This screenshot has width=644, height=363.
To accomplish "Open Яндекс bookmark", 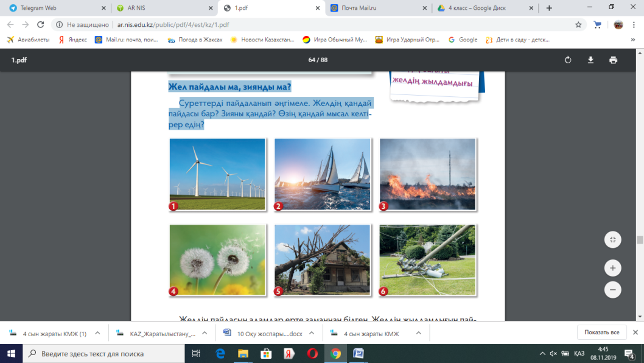I will (x=72, y=40).
